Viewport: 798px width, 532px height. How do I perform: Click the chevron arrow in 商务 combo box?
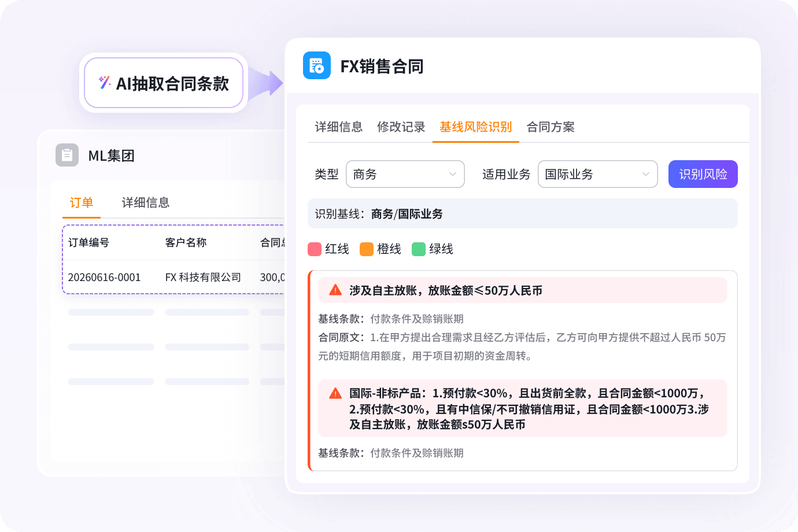click(x=453, y=174)
